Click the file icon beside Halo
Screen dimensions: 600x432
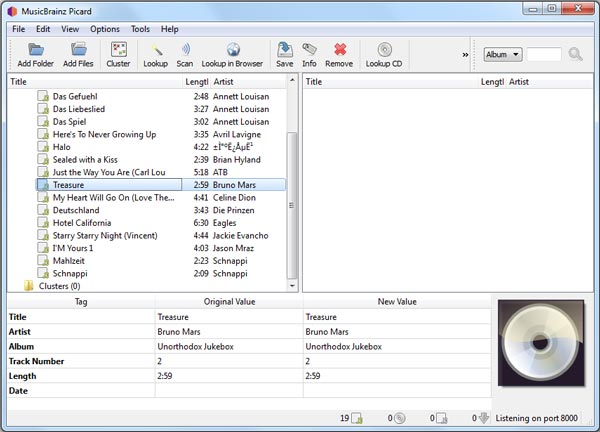click(x=43, y=147)
